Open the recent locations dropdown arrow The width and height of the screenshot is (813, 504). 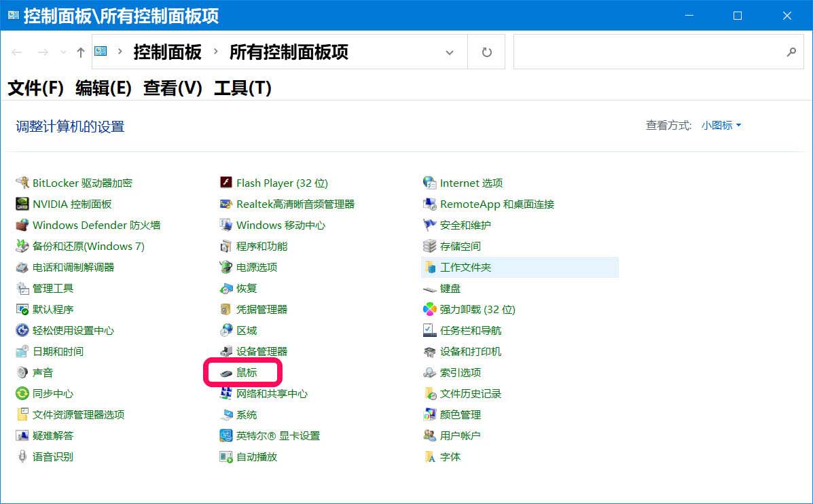[x=63, y=52]
